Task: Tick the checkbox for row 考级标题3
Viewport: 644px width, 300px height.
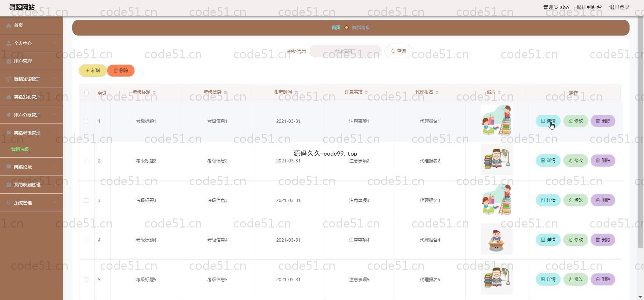Action: tap(86, 200)
